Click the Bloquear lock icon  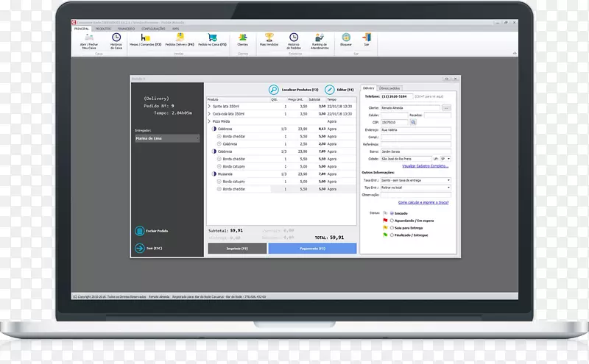(346, 38)
